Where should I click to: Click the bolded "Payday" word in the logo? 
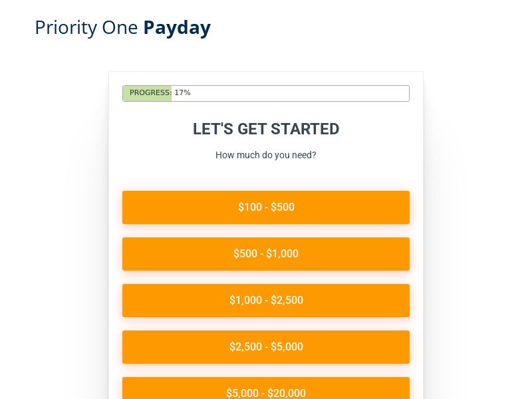tap(177, 27)
